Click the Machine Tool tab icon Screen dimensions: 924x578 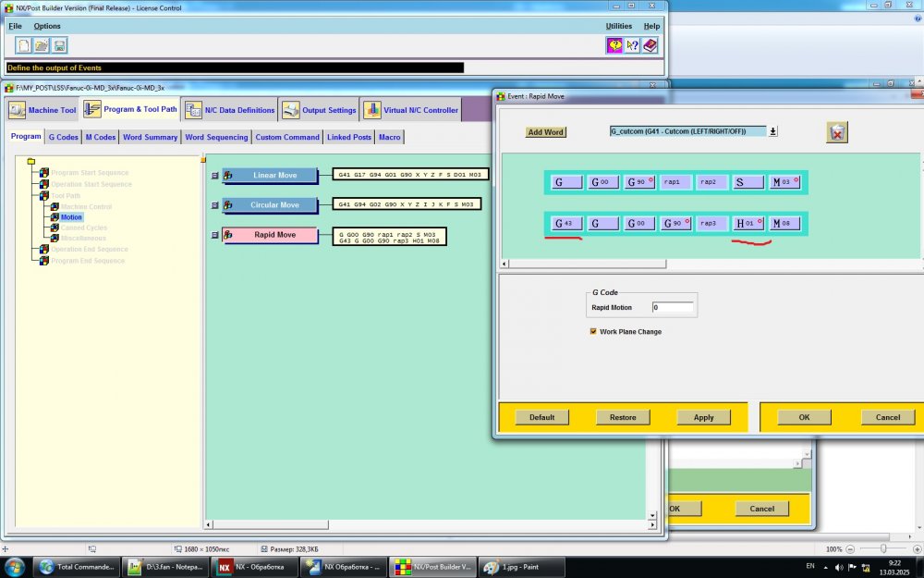(x=17, y=110)
